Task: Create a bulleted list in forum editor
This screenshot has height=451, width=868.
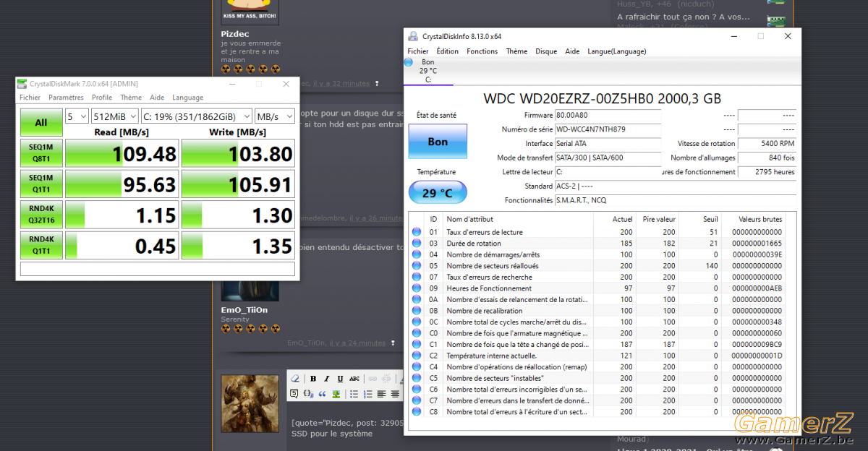Action: tap(354, 394)
